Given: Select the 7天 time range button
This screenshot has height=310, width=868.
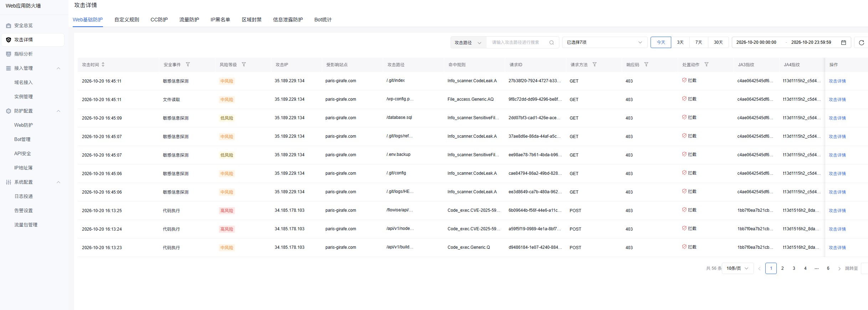Looking at the screenshot, I should point(699,43).
